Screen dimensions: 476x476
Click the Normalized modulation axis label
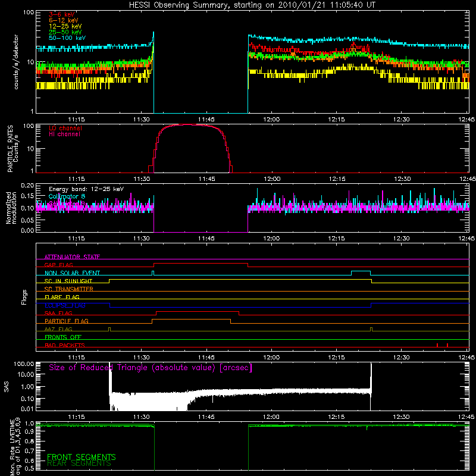[x=11, y=208]
